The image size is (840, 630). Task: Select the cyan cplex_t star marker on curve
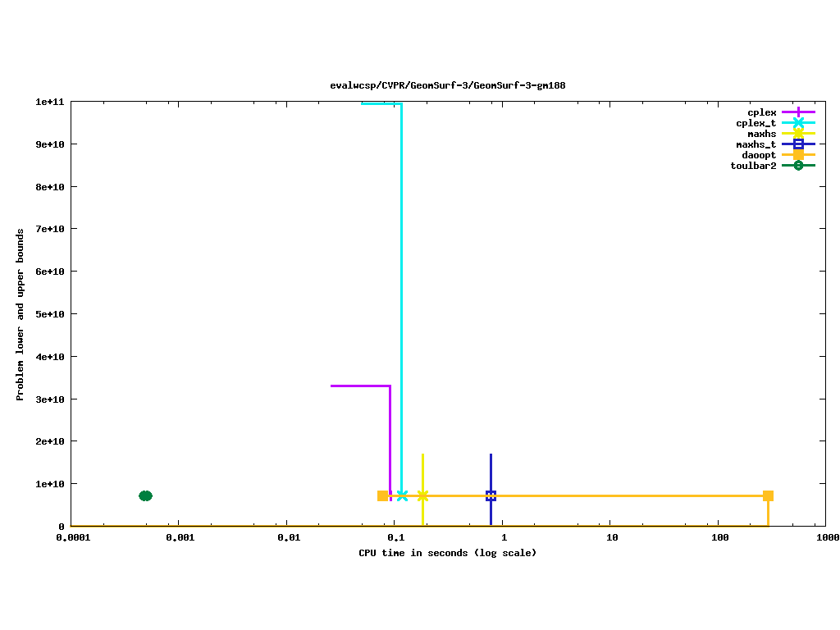pos(402,495)
